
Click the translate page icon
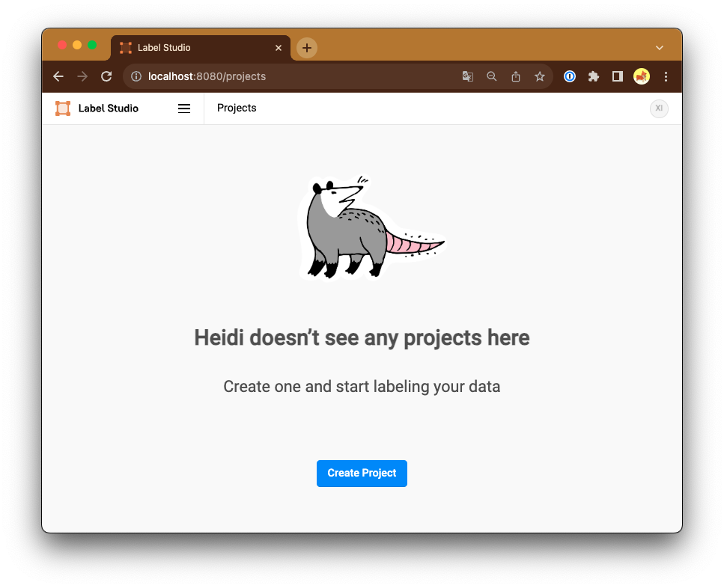[x=468, y=76]
